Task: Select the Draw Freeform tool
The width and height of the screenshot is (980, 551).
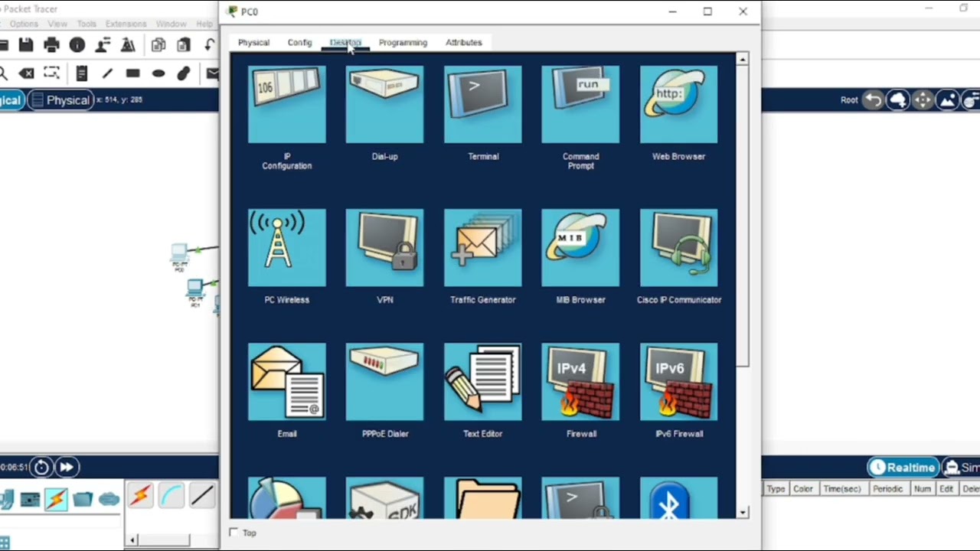Action: 183,73
